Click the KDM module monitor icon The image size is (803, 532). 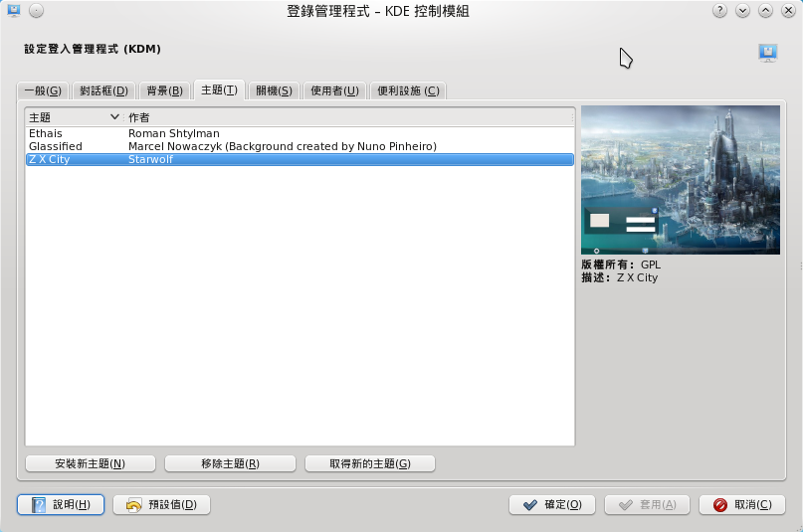767,53
